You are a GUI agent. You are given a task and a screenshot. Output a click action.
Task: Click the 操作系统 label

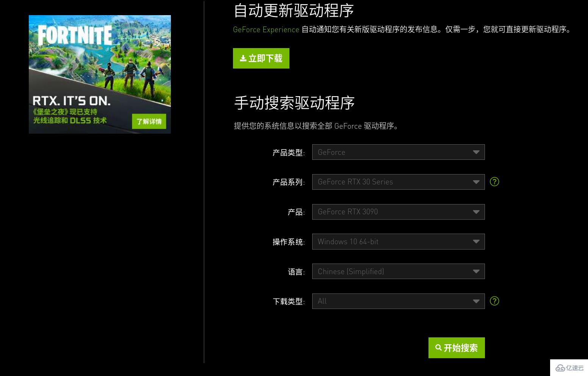tap(289, 242)
